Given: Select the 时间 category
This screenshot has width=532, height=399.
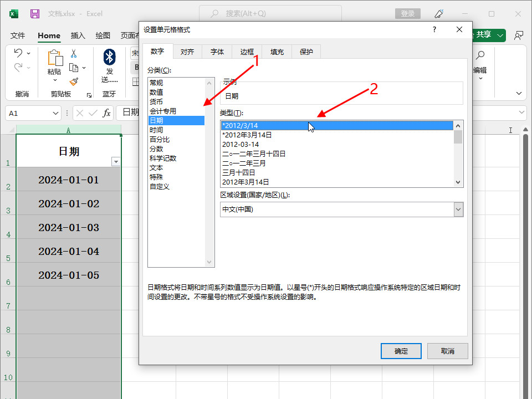Looking at the screenshot, I should pyautogui.click(x=176, y=130).
